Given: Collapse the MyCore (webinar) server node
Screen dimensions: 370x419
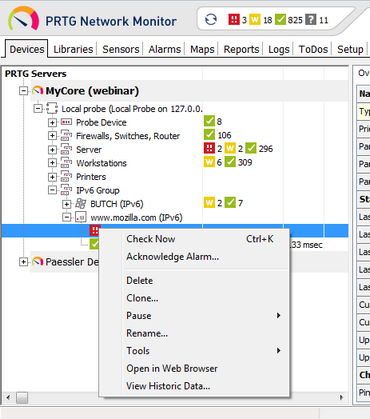Looking at the screenshot, I should 23,91.
